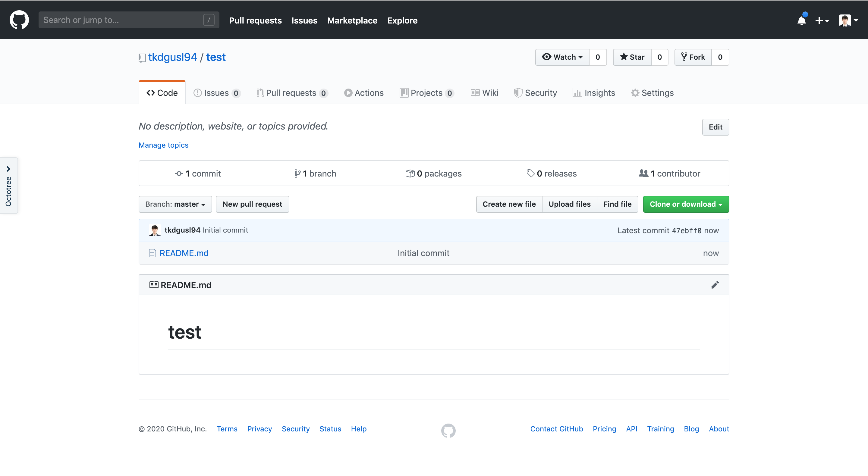Open the plus create-new dropdown
Screen dimensions: 868x476
pyautogui.click(x=822, y=20)
